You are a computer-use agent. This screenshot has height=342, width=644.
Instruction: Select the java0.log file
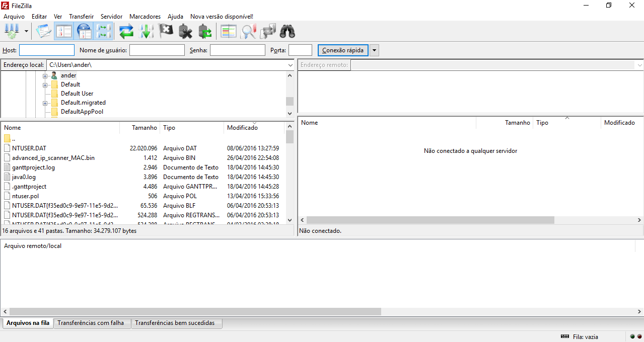143,177
